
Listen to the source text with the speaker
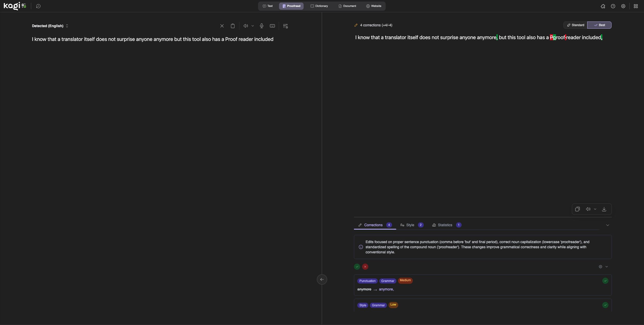(x=245, y=26)
